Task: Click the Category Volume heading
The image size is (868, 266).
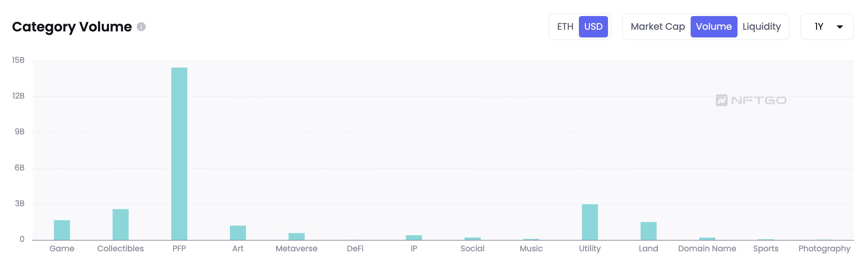Action: 72,27
